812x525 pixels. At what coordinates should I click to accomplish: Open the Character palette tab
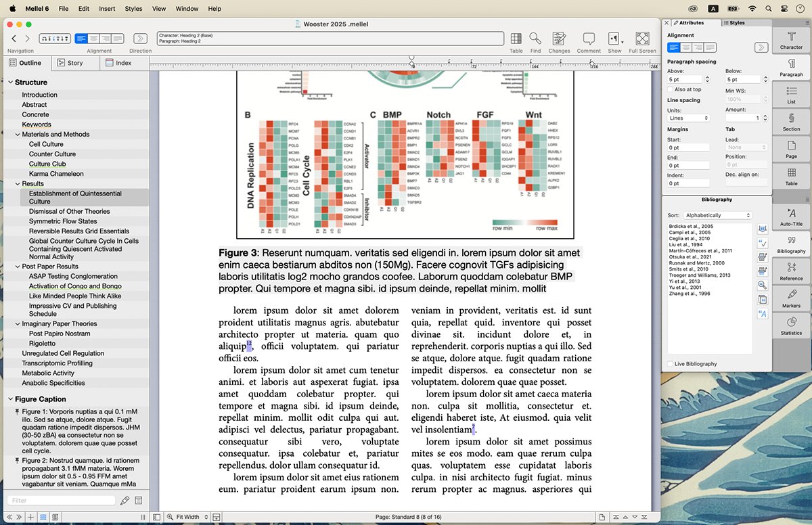coord(791,40)
